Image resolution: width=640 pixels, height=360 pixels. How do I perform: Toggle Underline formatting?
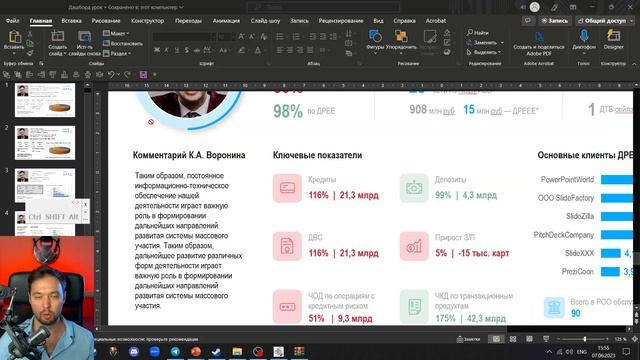[177, 50]
